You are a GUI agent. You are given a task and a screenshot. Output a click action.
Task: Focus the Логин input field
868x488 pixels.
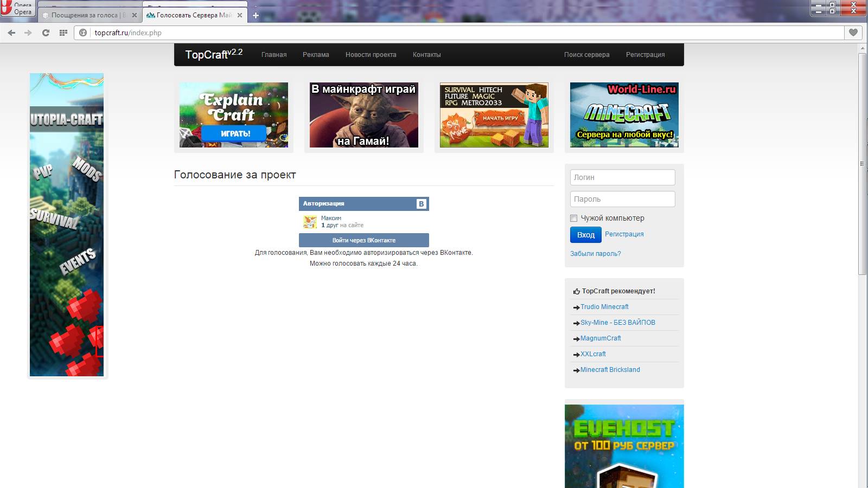tap(623, 177)
